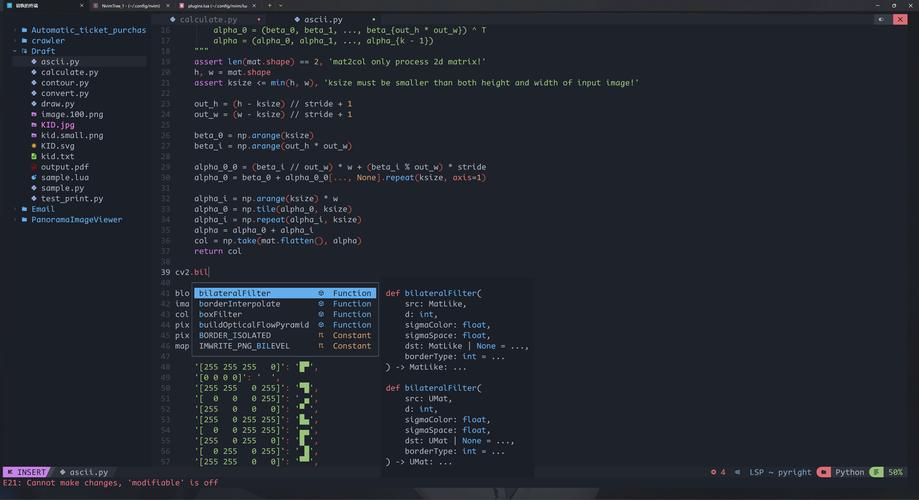
Task: Click the sample.lua file icon
Action: (x=34, y=177)
